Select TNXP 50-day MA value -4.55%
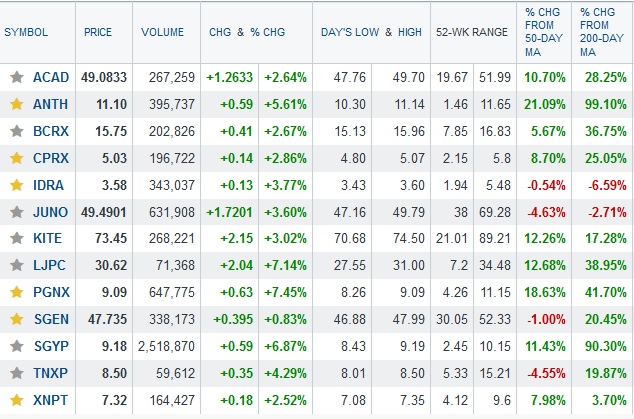634x419 pixels. (546, 373)
